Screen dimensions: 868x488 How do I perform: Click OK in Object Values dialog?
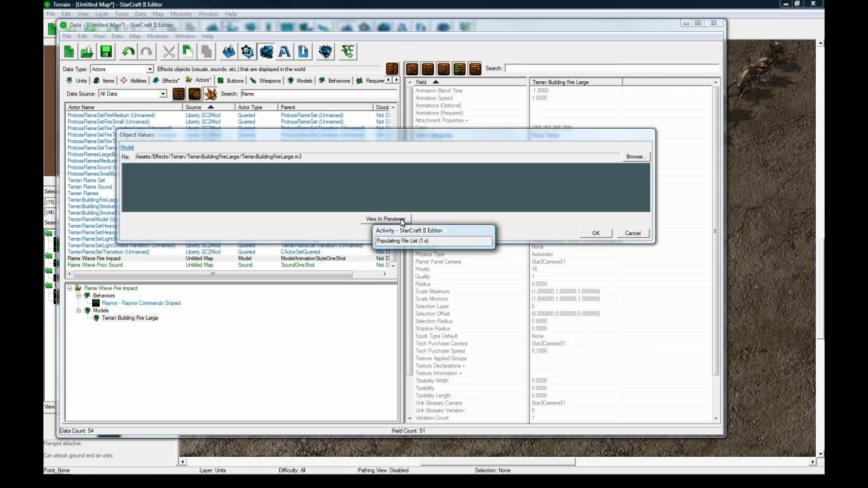596,233
